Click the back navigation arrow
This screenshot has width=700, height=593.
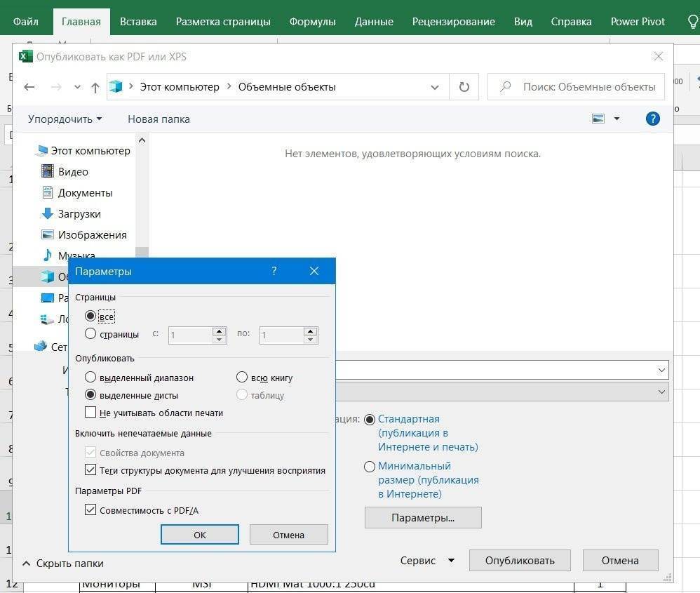[29, 86]
